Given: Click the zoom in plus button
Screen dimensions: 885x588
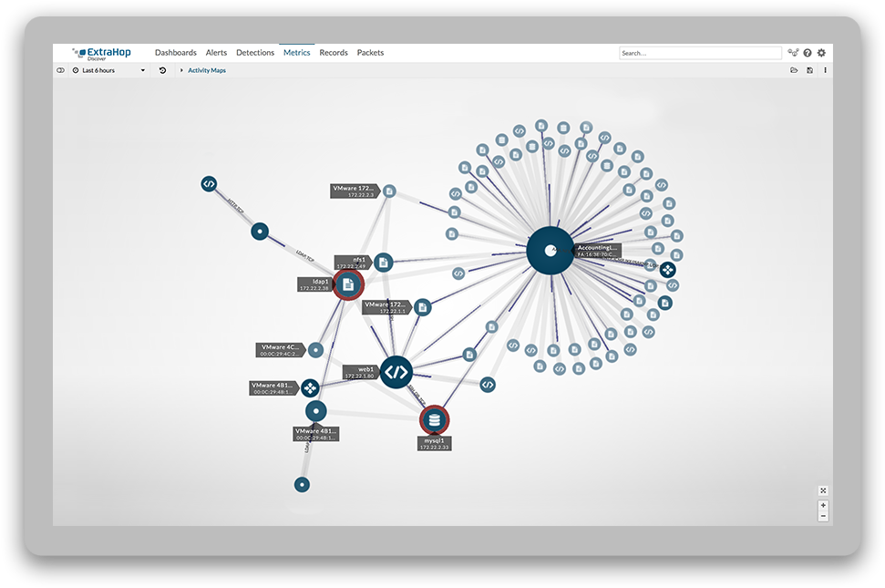Looking at the screenshot, I should click(823, 505).
